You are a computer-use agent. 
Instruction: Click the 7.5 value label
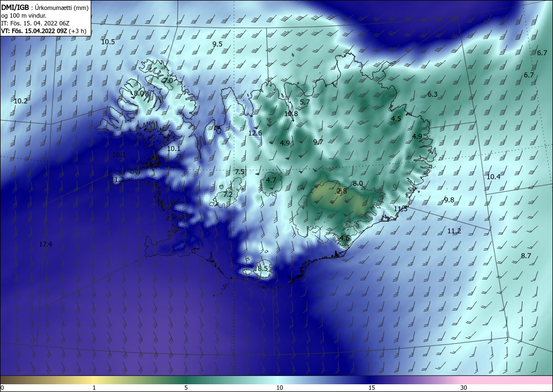point(239,172)
